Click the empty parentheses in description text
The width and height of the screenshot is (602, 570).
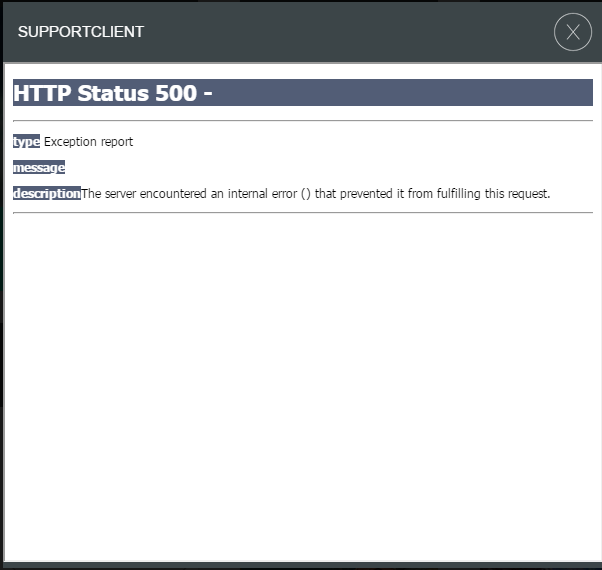pyautogui.click(x=306, y=194)
